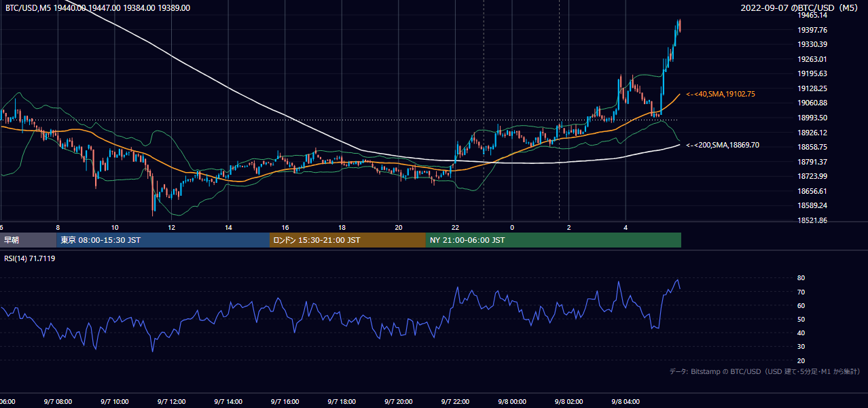This screenshot has width=868, height=408.
Task: Click the 9/7 20:00 time label
Action: tap(399, 402)
